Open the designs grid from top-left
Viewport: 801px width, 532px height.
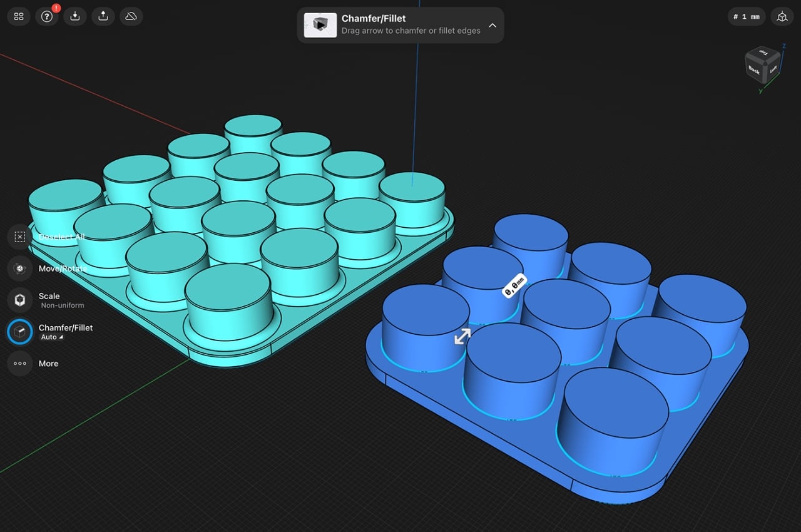[x=19, y=16]
